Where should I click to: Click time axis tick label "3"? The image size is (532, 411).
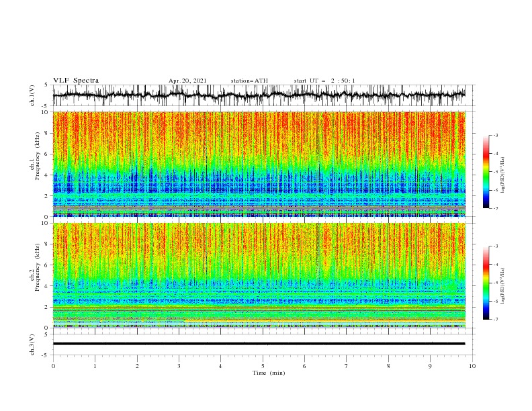tap(179, 366)
